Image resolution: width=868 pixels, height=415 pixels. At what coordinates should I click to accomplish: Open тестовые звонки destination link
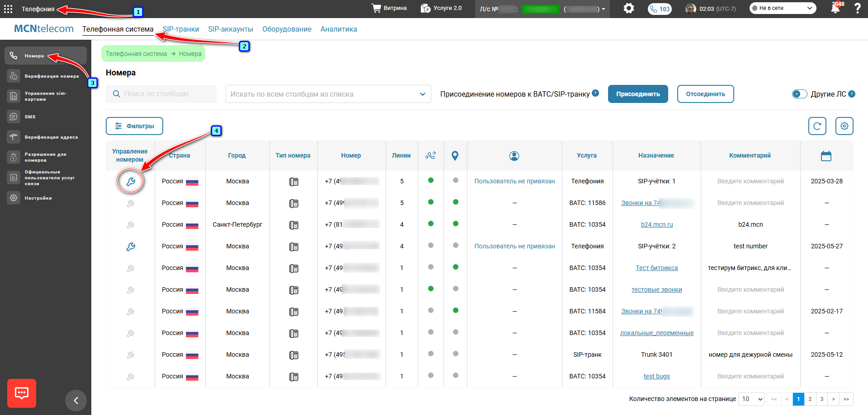click(656, 289)
